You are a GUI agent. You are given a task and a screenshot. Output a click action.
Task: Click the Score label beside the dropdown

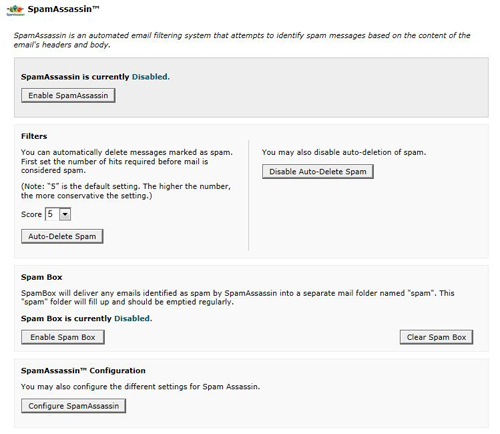31,214
